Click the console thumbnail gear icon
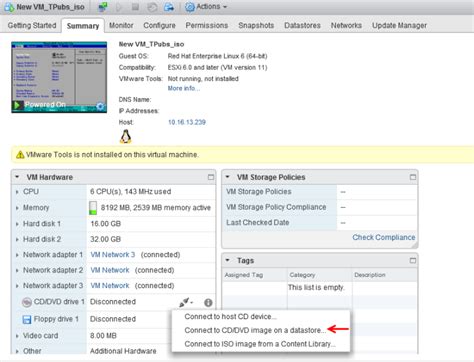 pos(100,106)
